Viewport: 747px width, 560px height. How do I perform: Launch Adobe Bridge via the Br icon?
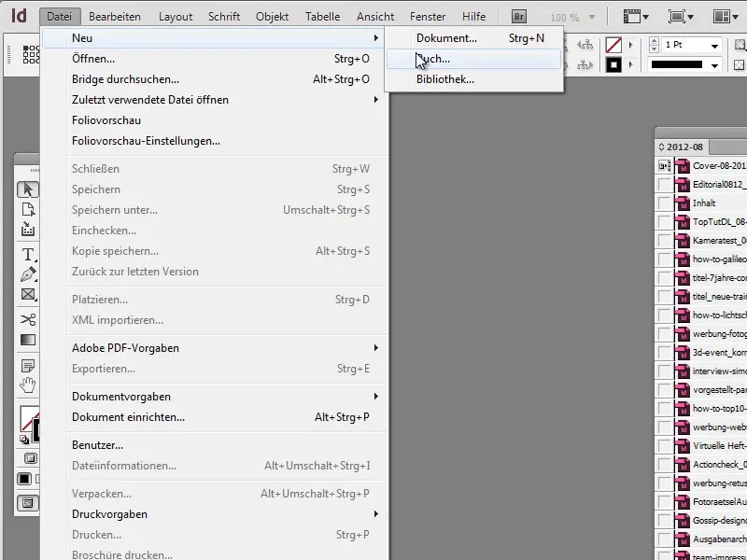coord(517,15)
